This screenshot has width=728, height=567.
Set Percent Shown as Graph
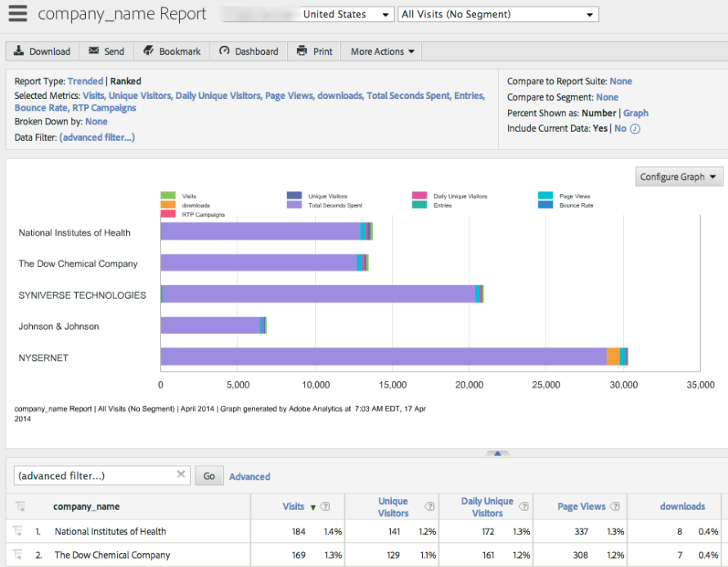pyautogui.click(x=636, y=113)
